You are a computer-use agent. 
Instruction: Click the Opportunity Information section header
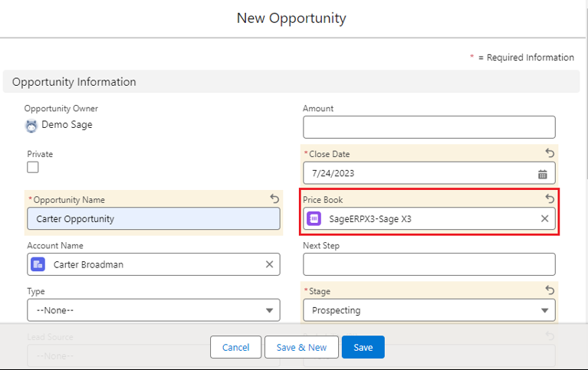point(74,82)
